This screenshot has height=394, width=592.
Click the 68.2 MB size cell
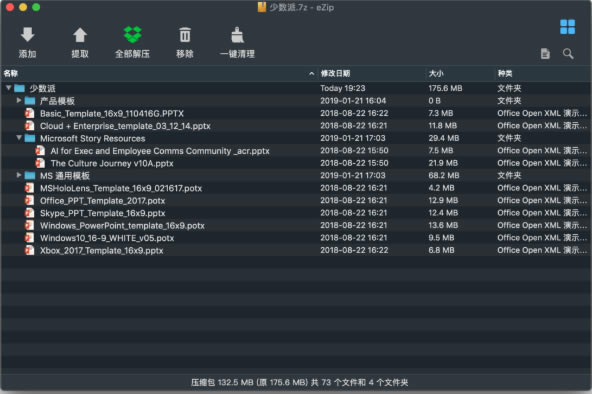pos(444,175)
